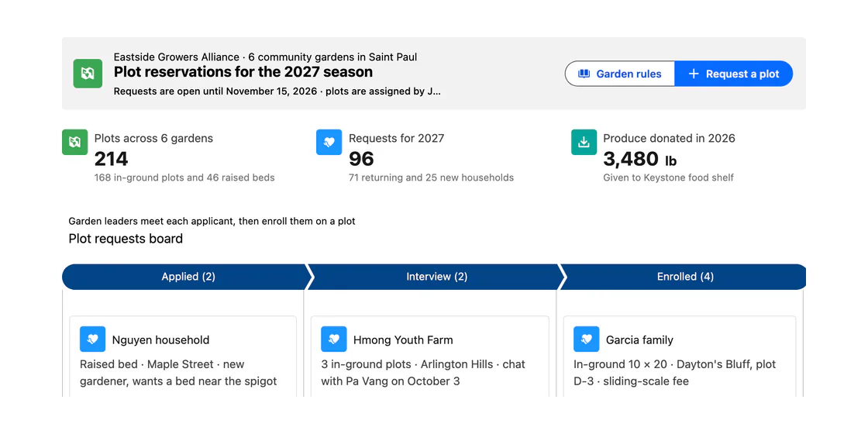Click the 214 plots count
The image size is (868, 434).
(x=112, y=160)
